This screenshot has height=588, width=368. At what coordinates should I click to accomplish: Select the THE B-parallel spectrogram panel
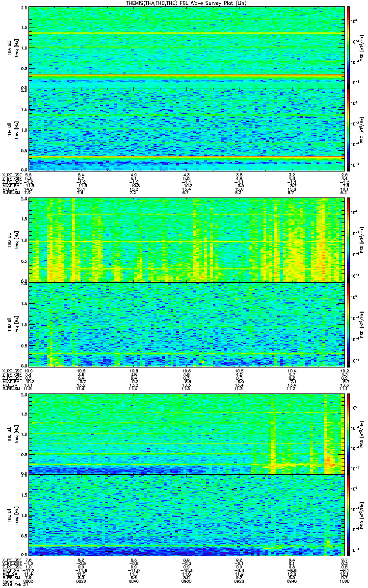coord(185,516)
